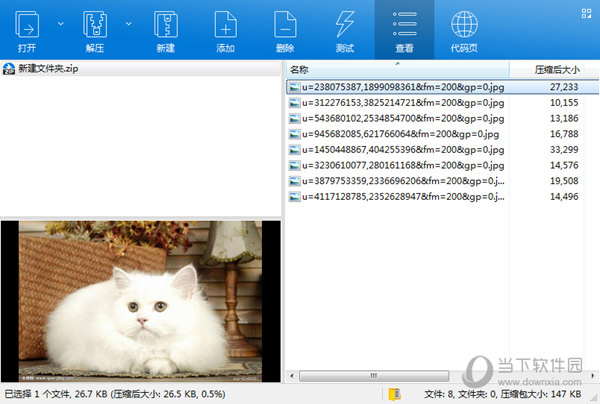Select file u=238075387,1899098361&fm=200&gp=0.jpg
Screen dimensions: 600x404
(x=403, y=87)
